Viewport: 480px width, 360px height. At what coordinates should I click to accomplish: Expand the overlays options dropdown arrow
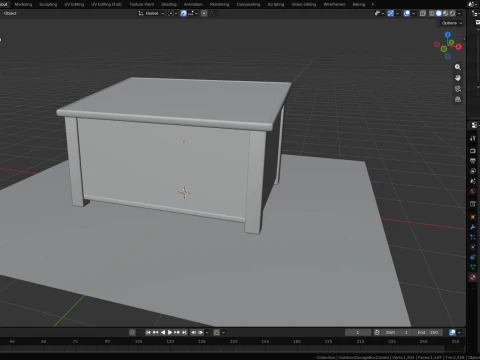coord(414,13)
